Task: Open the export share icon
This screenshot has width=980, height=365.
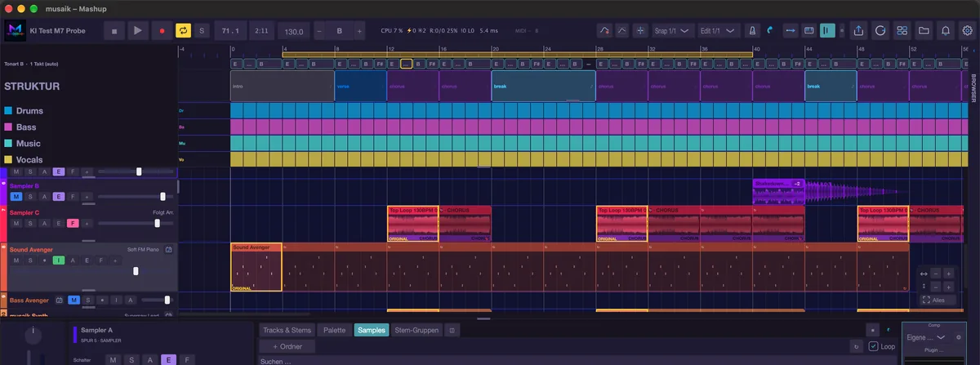Action: tap(858, 31)
